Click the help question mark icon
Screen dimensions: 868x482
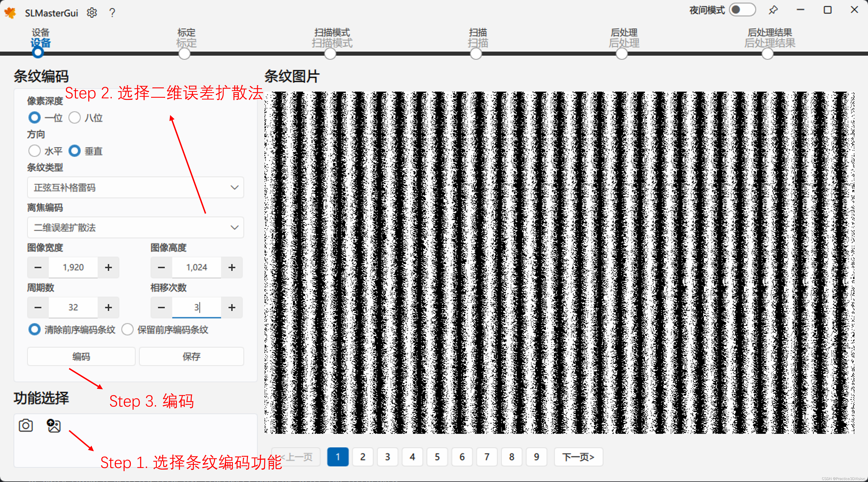[112, 13]
